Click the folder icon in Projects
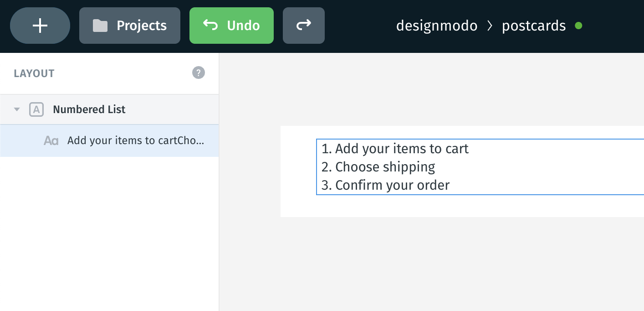Viewport: 644px width, 311px height. (100, 26)
